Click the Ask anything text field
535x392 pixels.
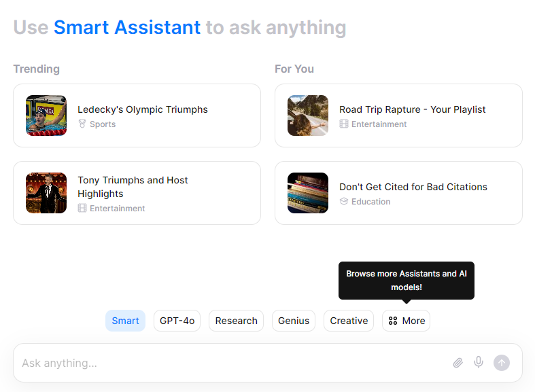231,363
